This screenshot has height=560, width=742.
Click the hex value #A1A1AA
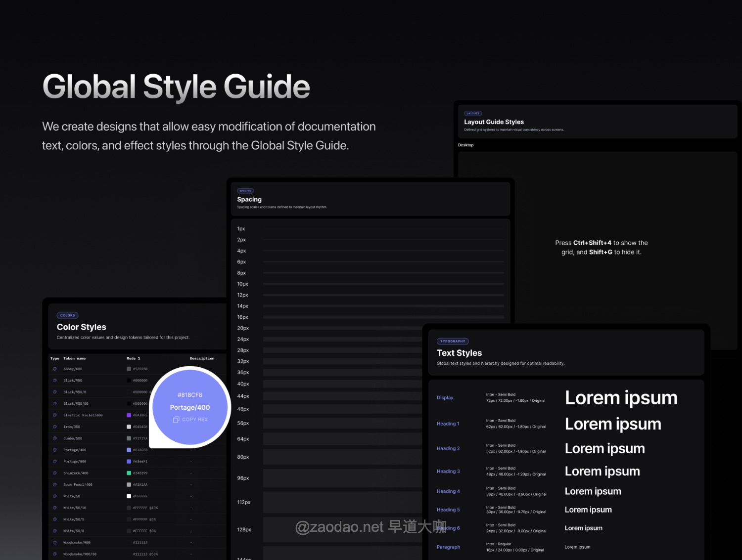pos(140,485)
